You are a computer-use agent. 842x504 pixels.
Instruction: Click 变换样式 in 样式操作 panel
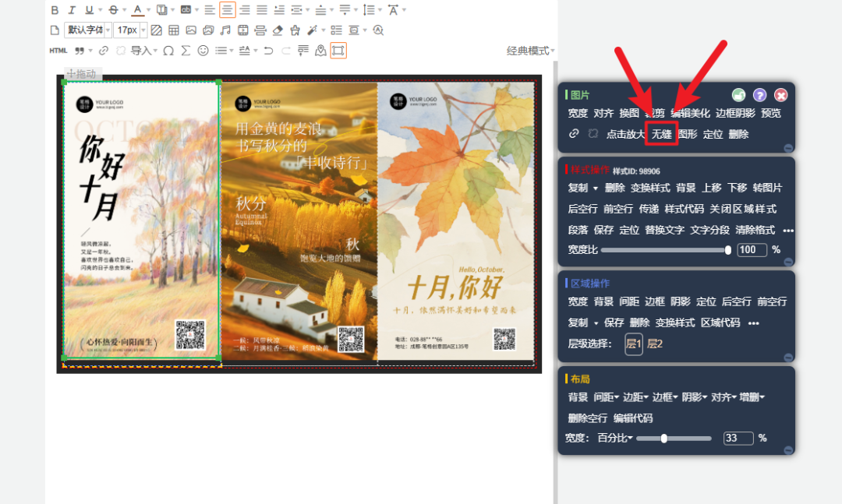click(x=650, y=188)
